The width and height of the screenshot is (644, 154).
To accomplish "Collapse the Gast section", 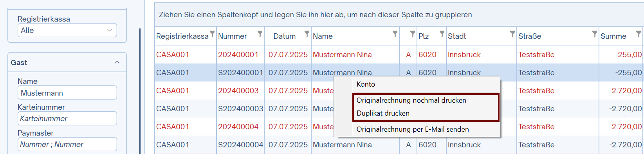I will click(x=117, y=62).
